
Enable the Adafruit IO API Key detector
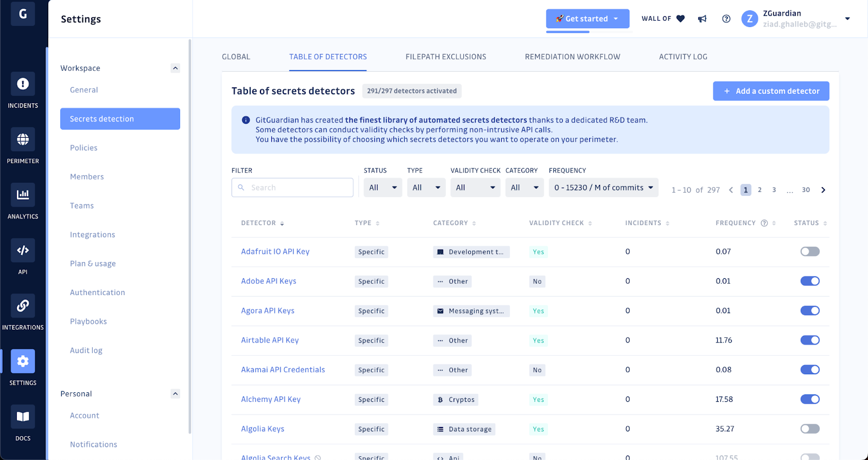810,252
